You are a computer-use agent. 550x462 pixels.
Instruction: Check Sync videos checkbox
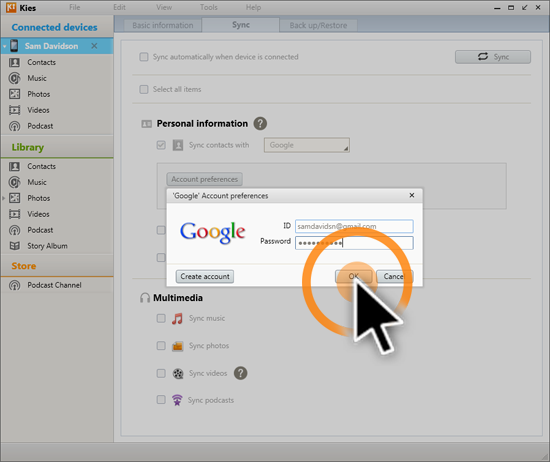161,373
